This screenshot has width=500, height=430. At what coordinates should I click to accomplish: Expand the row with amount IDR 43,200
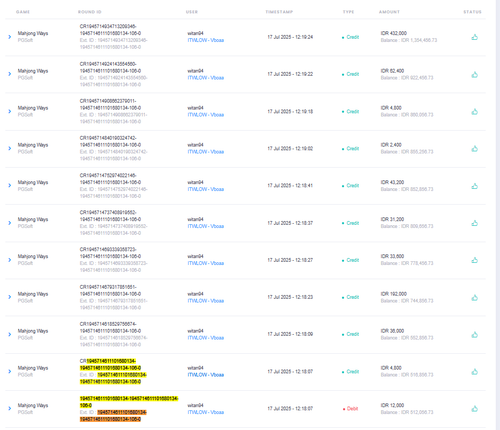click(10, 185)
